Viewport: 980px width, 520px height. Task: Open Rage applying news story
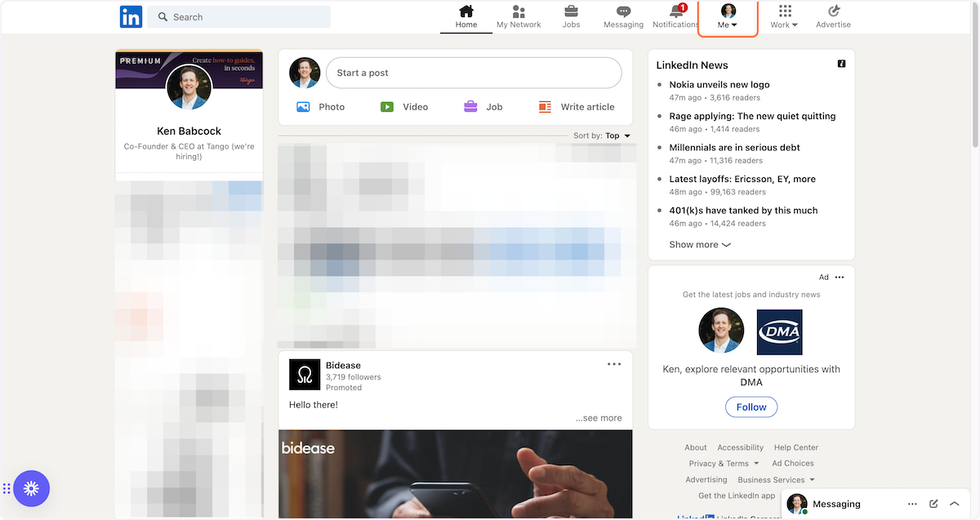tap(752, 116)
